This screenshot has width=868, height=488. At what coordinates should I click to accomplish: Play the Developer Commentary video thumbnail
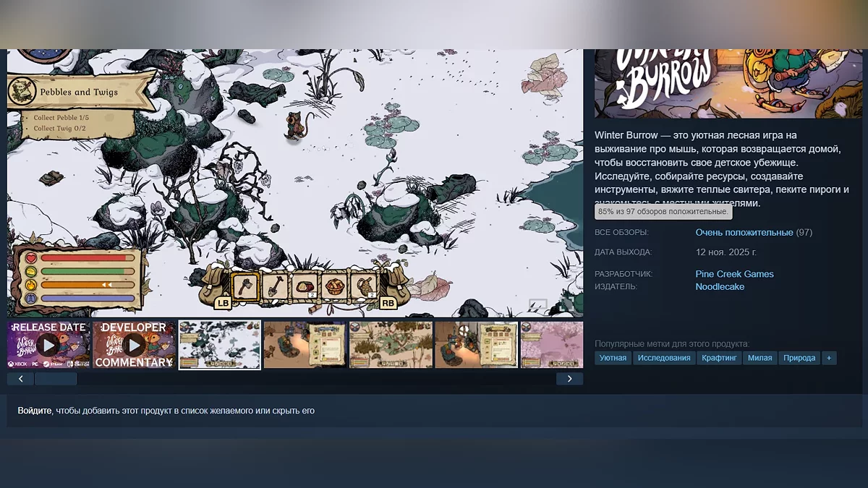tap(134, 345)
